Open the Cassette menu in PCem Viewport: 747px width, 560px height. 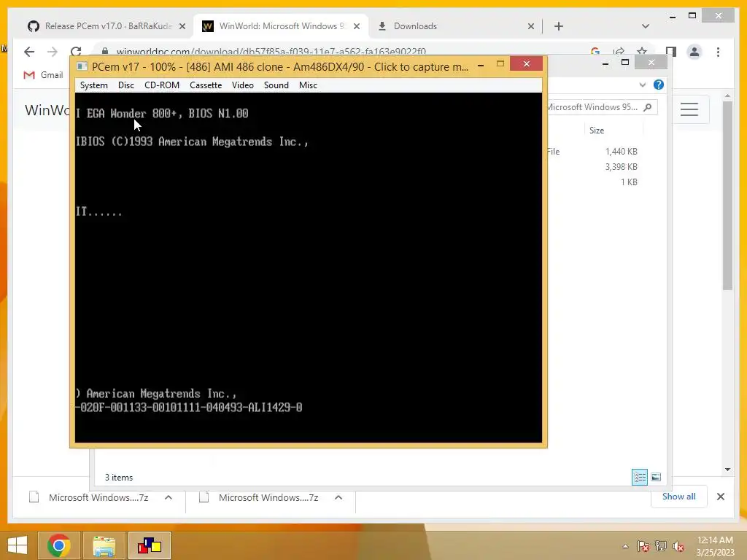coord(206,85)
